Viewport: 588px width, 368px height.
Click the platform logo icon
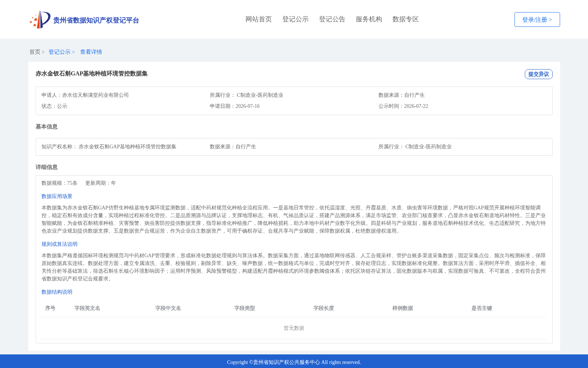tap(40, 20)
